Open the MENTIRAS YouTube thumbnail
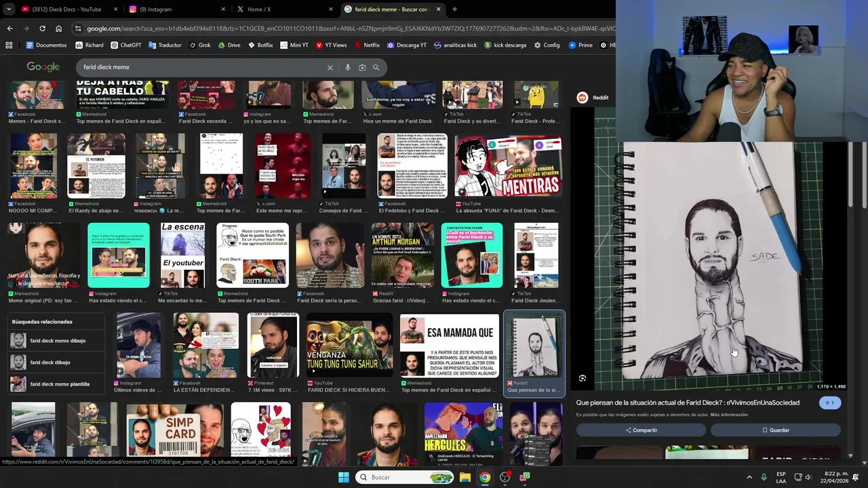The image size is (868, 488). (x=508, y=166)
